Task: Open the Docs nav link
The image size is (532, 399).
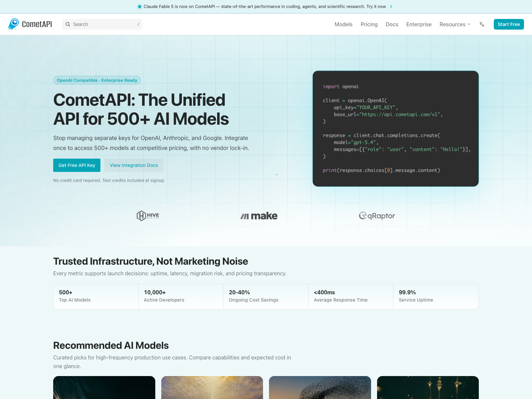Action: [x=392, y=24]
